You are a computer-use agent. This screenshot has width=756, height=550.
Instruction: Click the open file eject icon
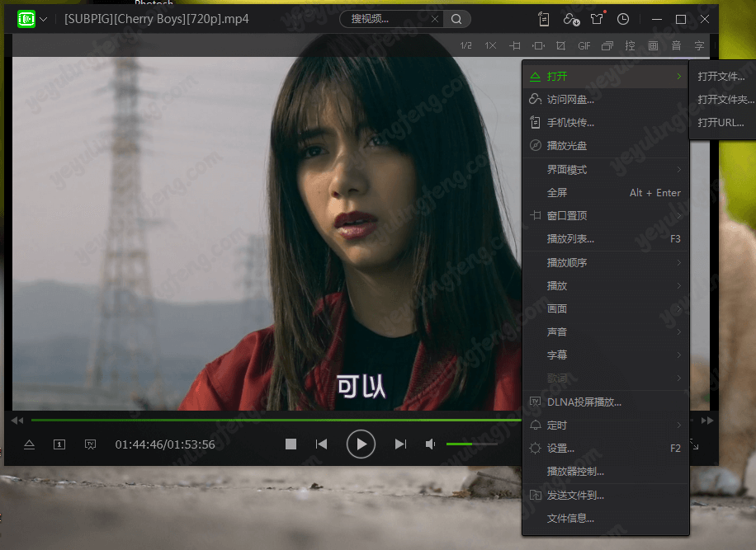(29, 444)
